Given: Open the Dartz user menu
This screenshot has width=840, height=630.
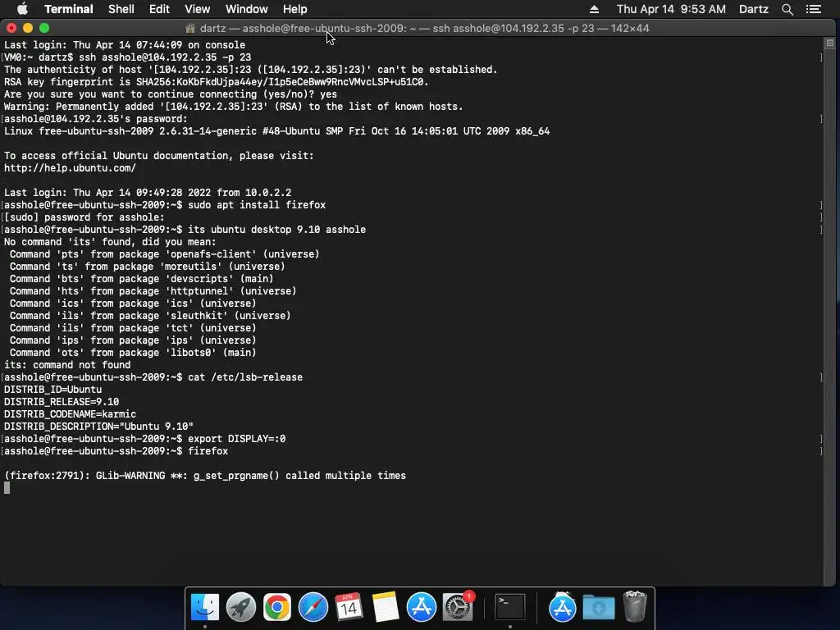Looking at the screenshot, I should click(753, 9).
